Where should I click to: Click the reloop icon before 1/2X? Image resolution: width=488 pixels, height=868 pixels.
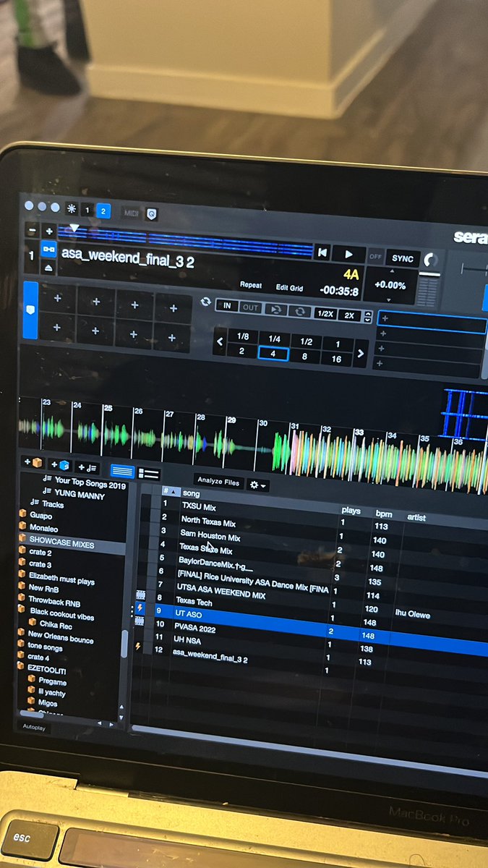pyautogui.click(x=299, y=312)
